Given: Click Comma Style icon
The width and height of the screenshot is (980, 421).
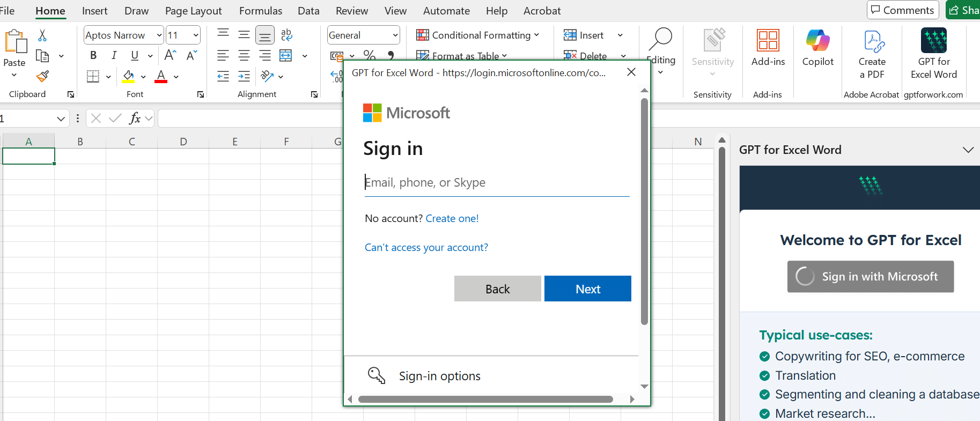Looking at the screenshot, I should click(390, 55).
